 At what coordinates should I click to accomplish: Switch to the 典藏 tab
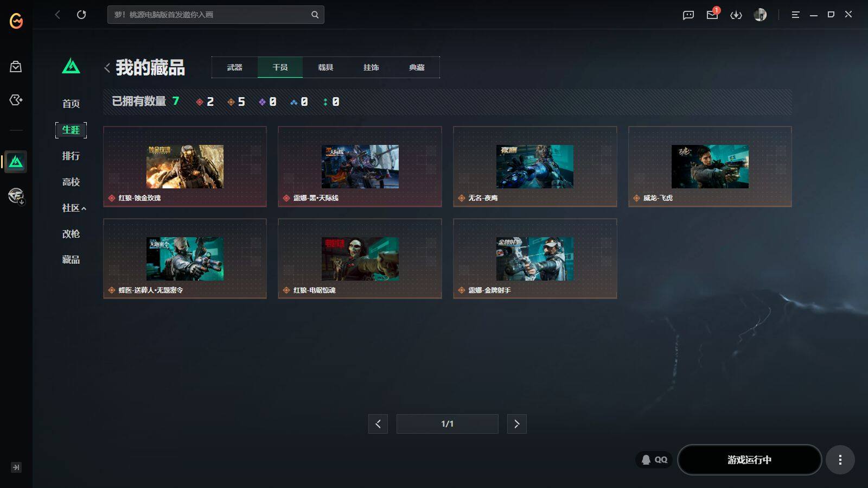click(417, 67)
